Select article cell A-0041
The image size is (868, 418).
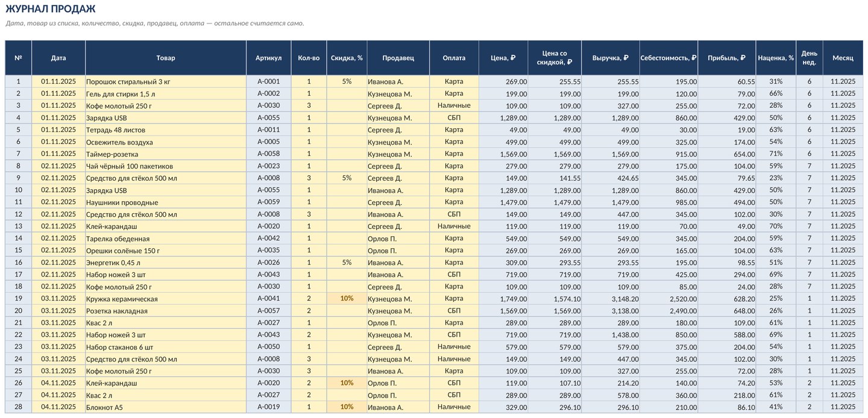[268, 299]
